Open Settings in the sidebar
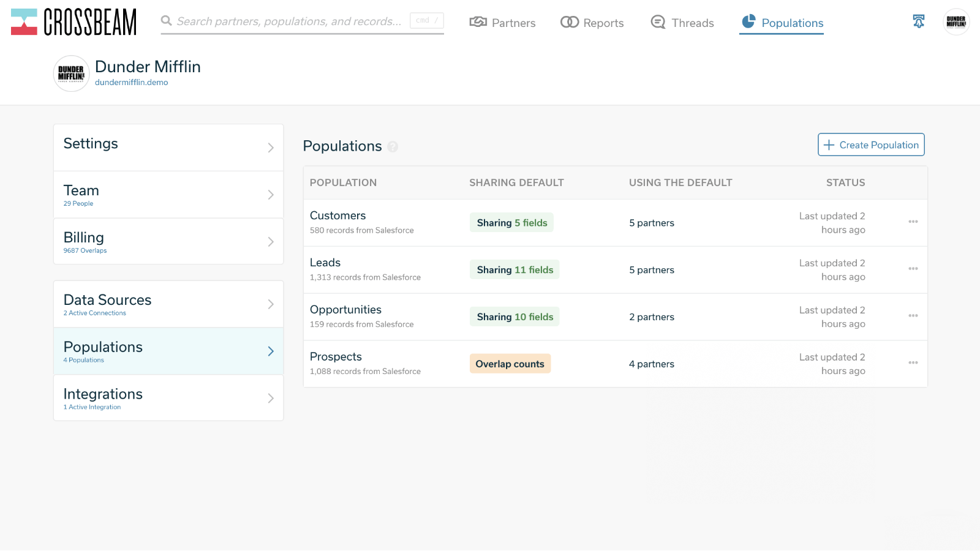980x551 pixels. (168, 148)
